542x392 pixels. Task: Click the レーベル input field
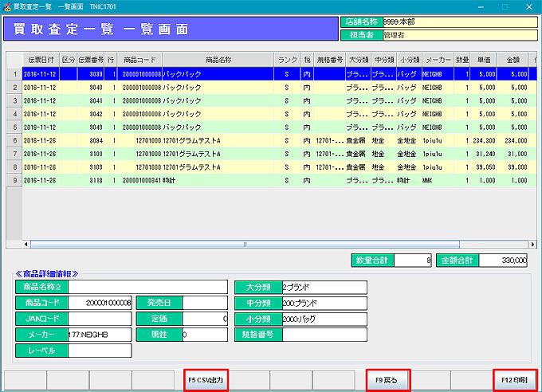[100, 351]
